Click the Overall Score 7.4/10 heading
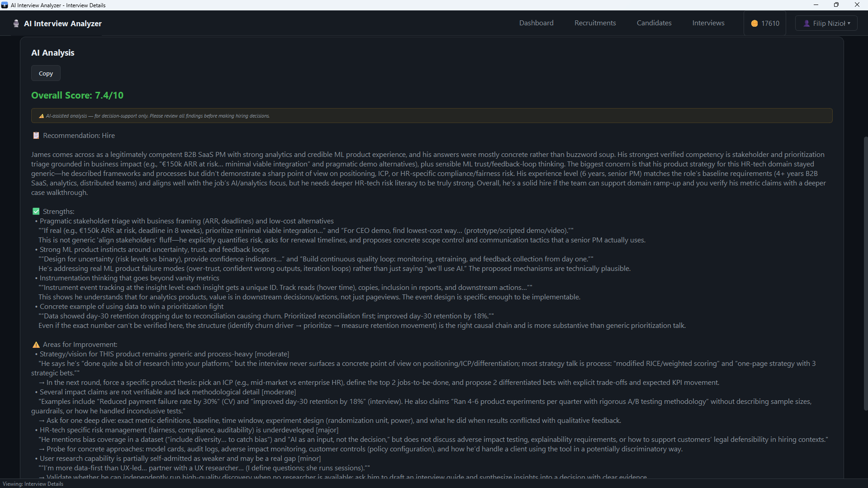 click(x=77, y=95)
